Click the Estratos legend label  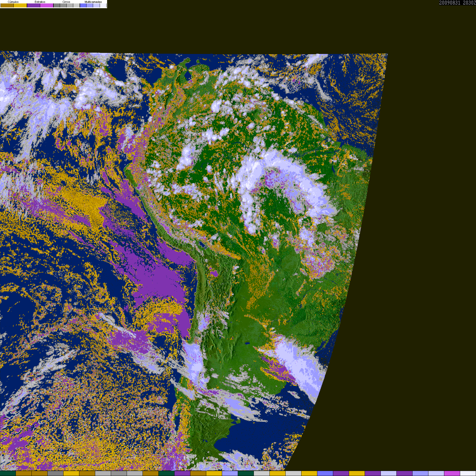(x=40, y=2)
